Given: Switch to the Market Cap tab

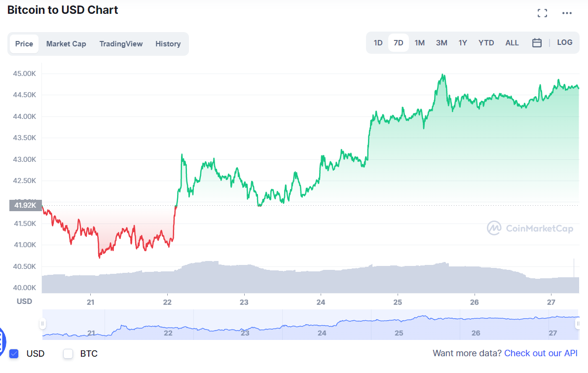Looking at the screenshot, I should click(x=66, y=43).
